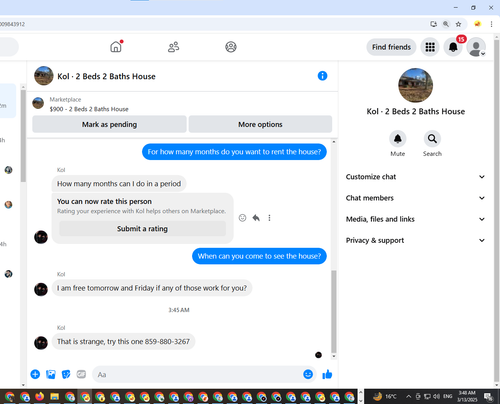
Task: Reply to the rating message arrow icon
Action: [256, 218]
